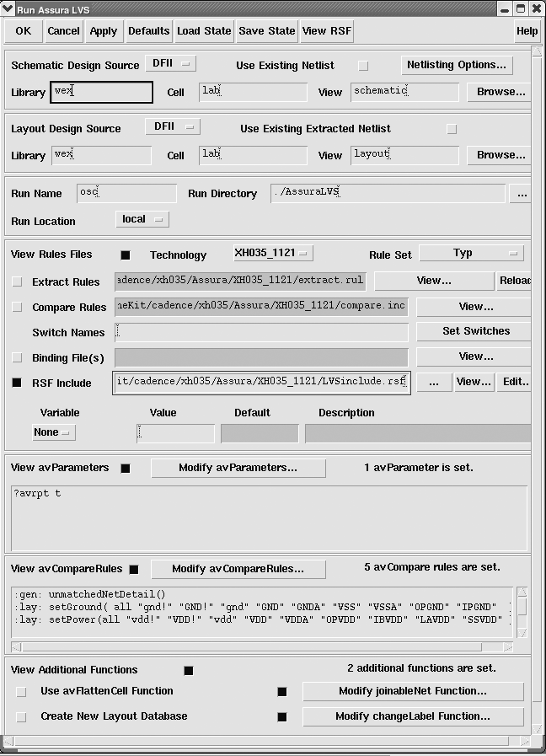The width and height of the screenshot is (546, 756).
Task: Toggle joinableNet function checkbox
Action: 282,692
